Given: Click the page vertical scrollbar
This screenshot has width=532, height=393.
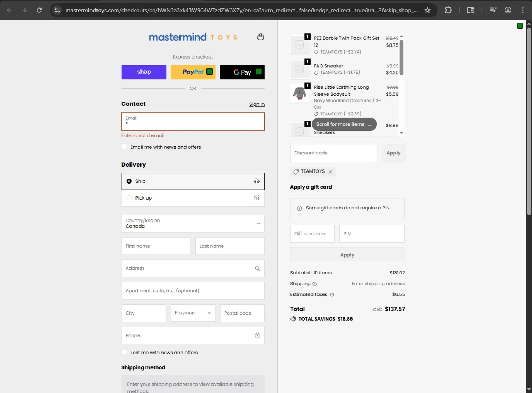Looking at the screenshot, I should point(529,121).
